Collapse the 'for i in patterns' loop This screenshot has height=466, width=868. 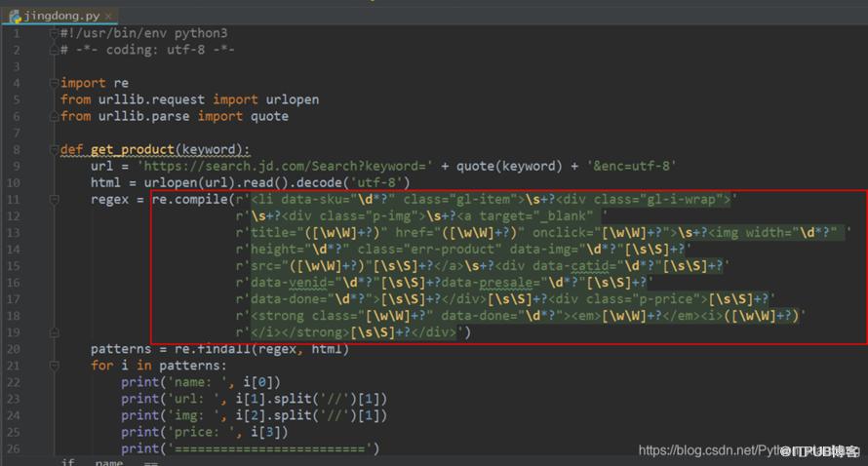tap(54, 366)
